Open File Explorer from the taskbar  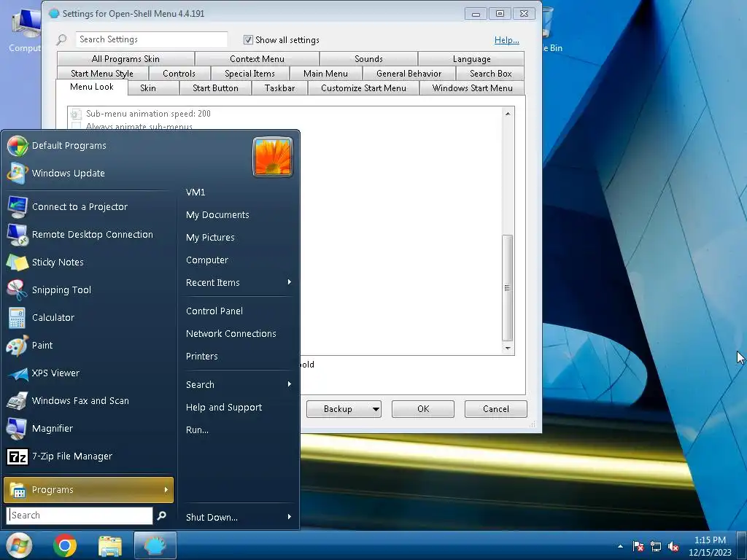[110, 545]
